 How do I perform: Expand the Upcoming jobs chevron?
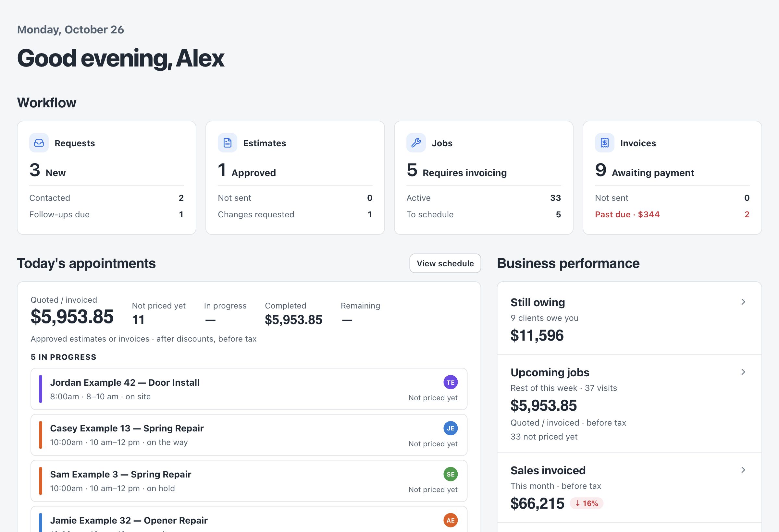pyautogui.click(x=743, y=372)
